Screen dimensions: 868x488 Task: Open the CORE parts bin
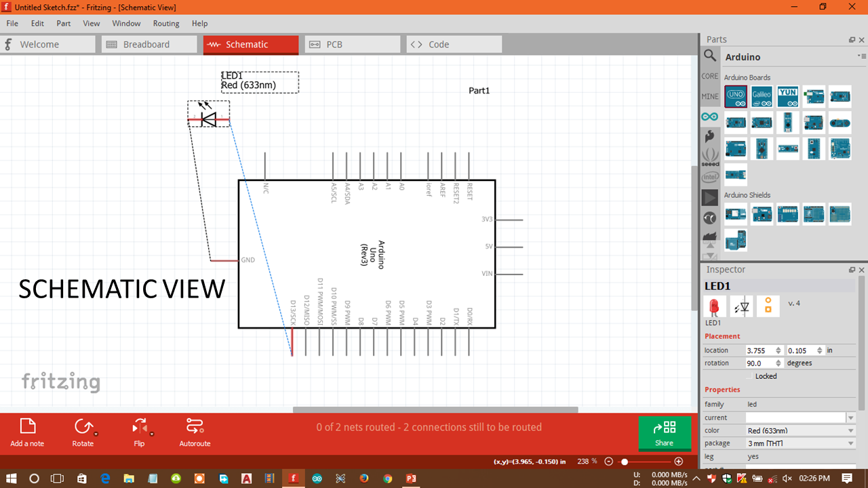click(x=709, y=76)
